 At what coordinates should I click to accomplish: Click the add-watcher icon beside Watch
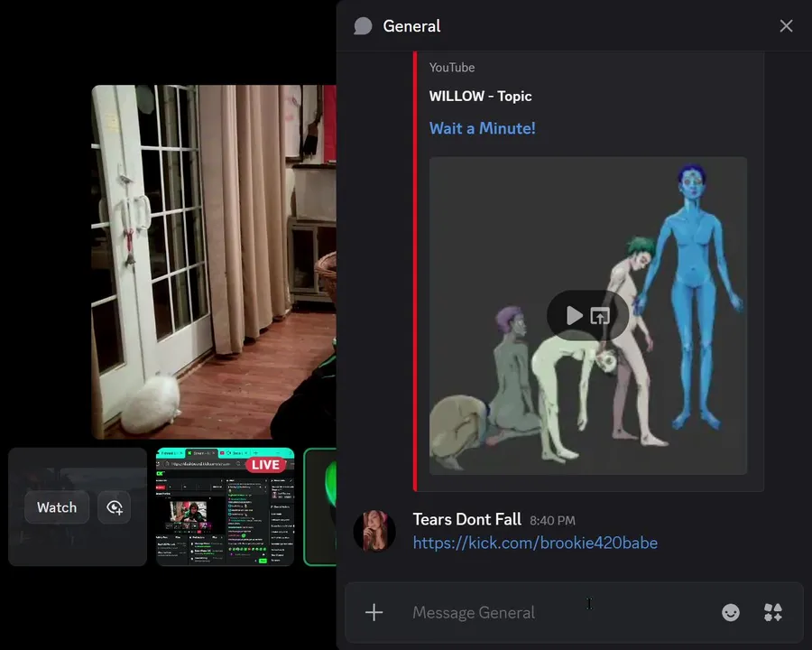coord(115,507)
